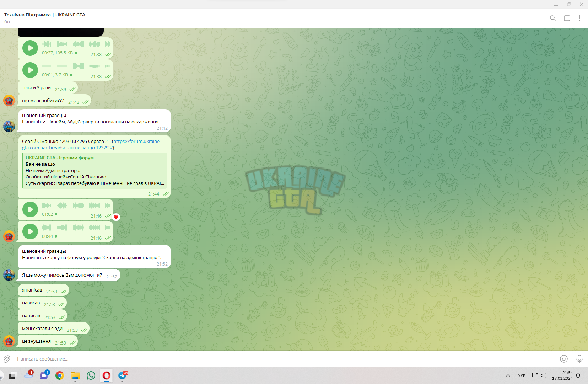
Task: Click bot avatar beside 'Напишіть: Нікнейм' message
Action: point(9,126)
